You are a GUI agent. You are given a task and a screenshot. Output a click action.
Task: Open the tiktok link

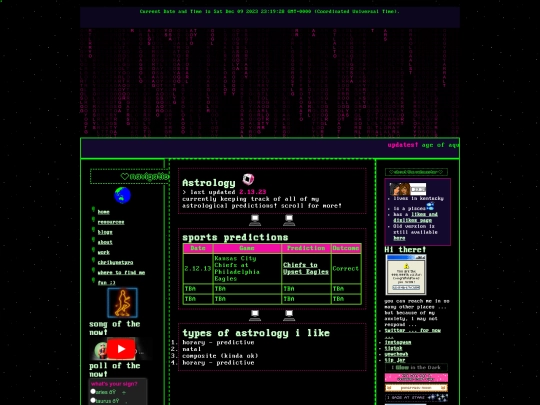point(393,348)
